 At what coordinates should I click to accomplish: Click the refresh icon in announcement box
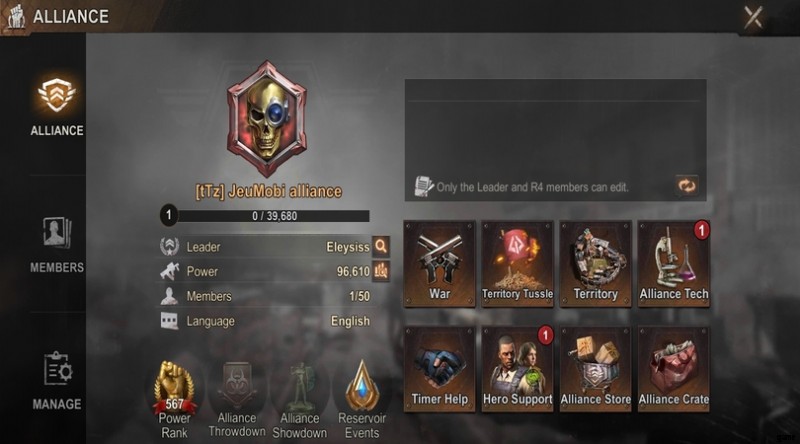(687, 185)
